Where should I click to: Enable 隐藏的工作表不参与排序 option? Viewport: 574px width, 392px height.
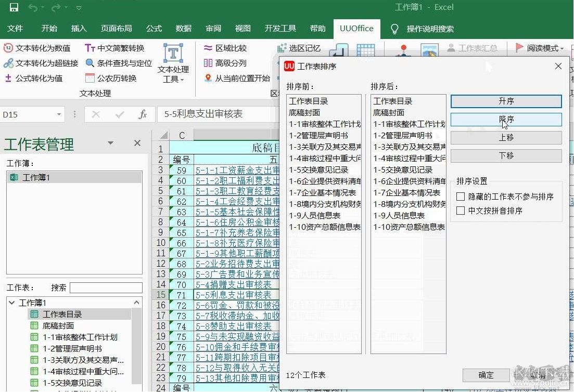pyautogui.click(x=460, y=195)
